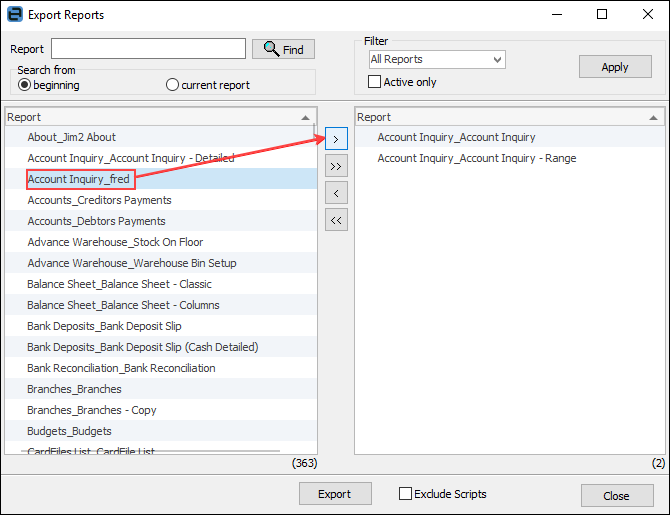The width and height of the screenshot is (670, 515).
Task: Select 'Bank Reconciliation_Bank Reconciliation' report
Action: click(x=161, y=367)
